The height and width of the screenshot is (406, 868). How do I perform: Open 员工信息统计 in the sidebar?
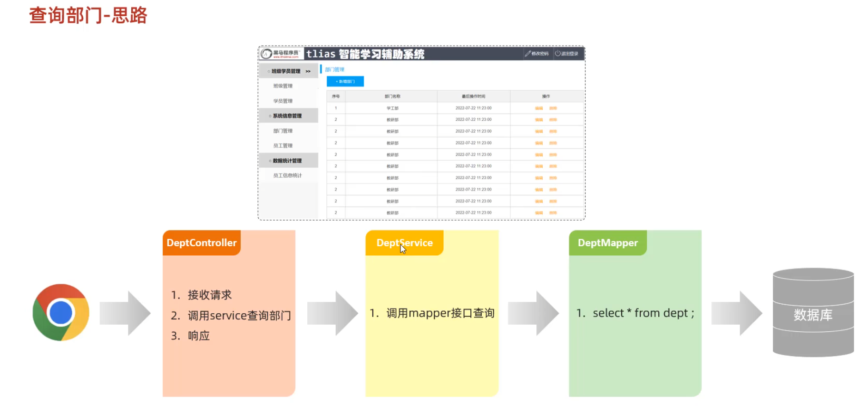pyautogui.click(x=288, y=175)
